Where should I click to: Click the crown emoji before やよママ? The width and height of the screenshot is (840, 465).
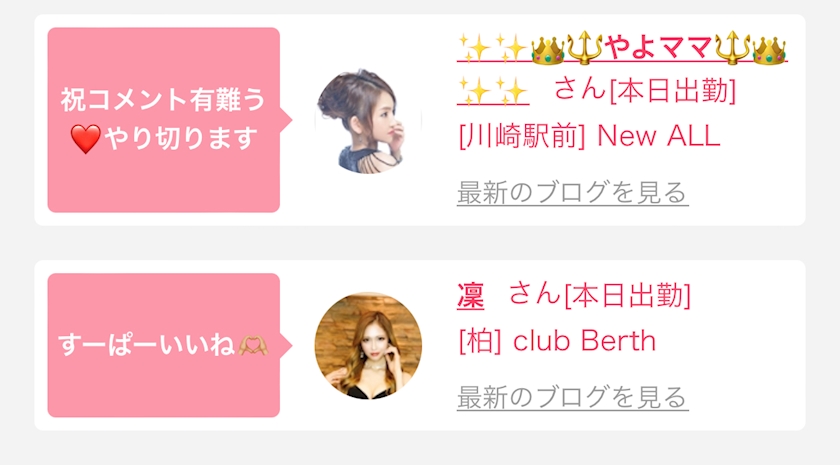pyautogui.click(x=548, y=49)
